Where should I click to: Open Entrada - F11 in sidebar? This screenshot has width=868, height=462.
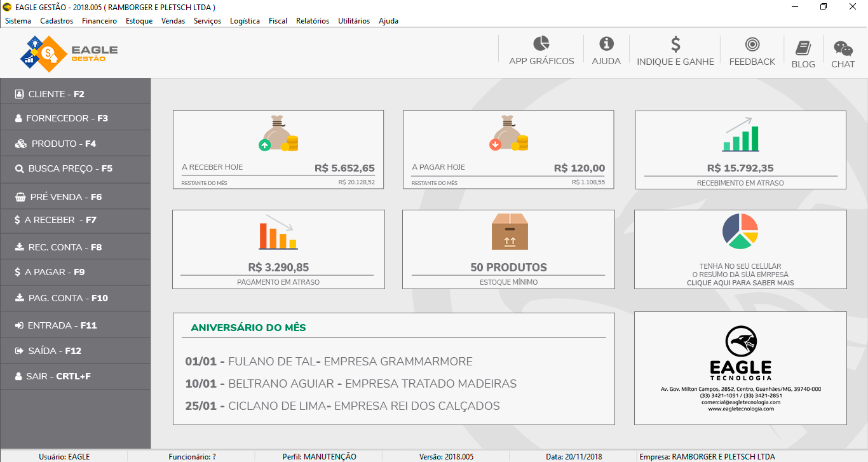coord(75,325)
